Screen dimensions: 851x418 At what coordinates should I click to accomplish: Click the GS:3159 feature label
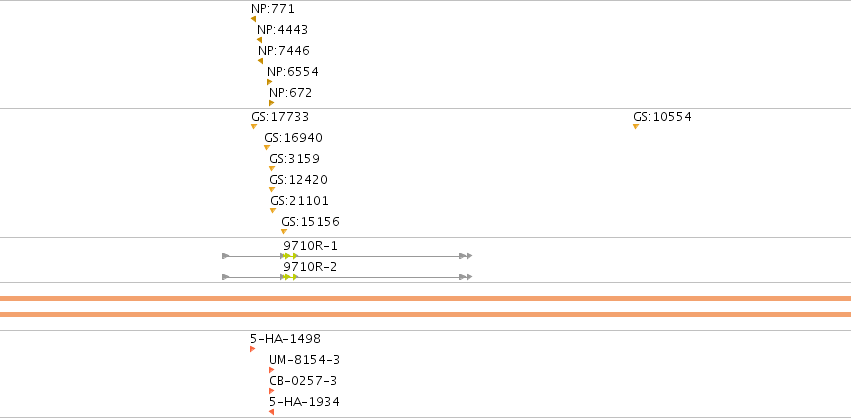pos(295,159)
